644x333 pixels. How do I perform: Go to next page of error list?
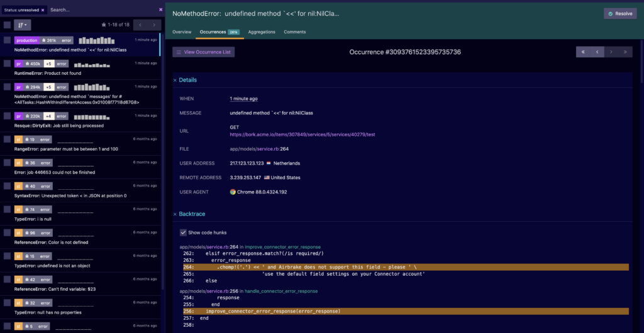pos(154,25)
